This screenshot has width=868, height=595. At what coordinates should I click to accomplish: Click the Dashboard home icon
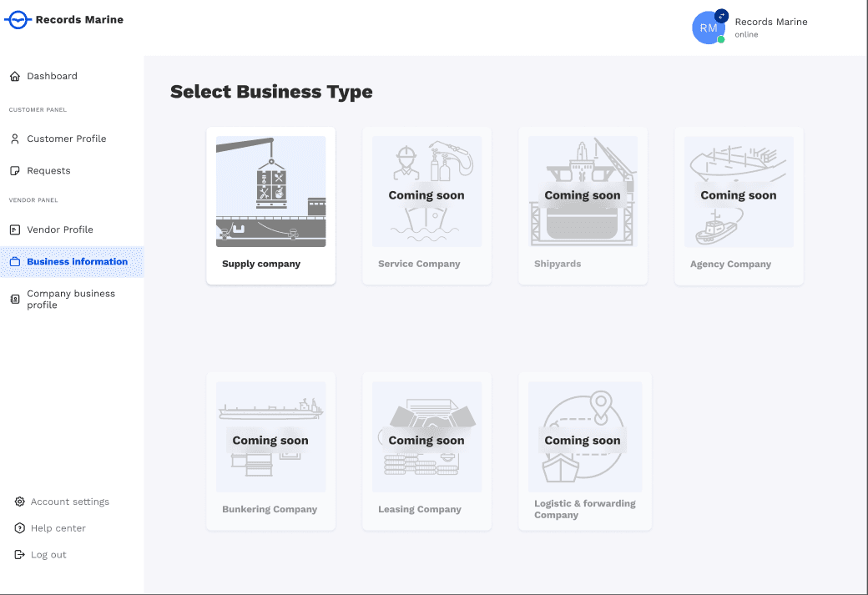(15, 77)
